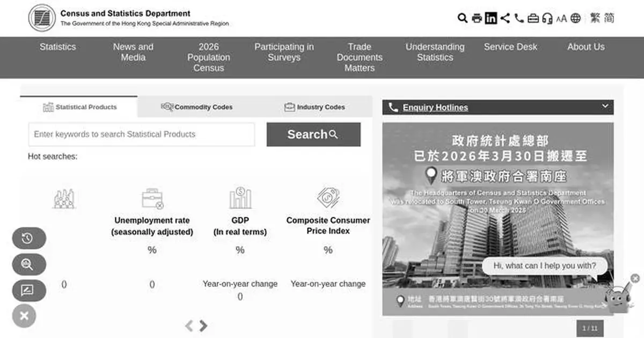Image resolution: width=644 pixels, height=338 pixels.
Task: Click the share icon in header
Action: (x=505, y=18)
